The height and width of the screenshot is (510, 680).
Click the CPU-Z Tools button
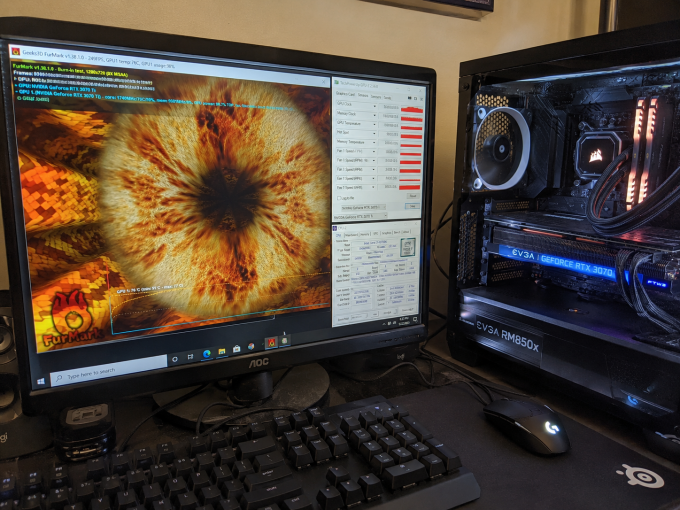(x=375, y=314)
